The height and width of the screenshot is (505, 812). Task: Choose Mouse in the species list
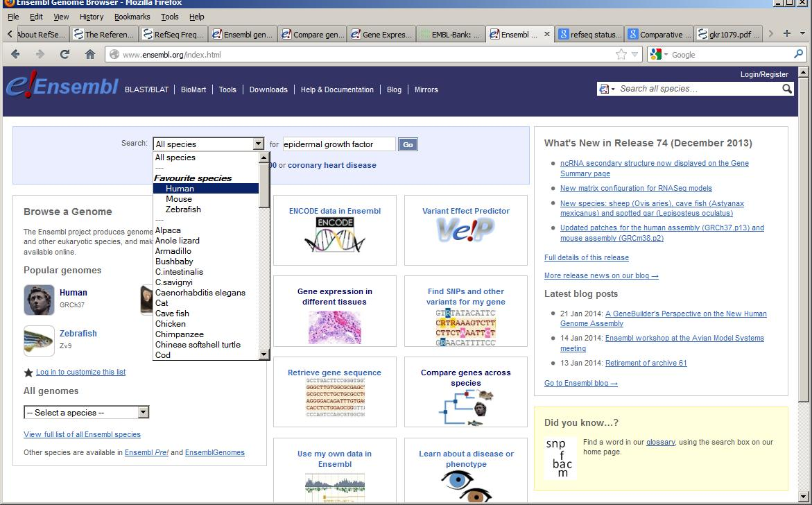205,199
